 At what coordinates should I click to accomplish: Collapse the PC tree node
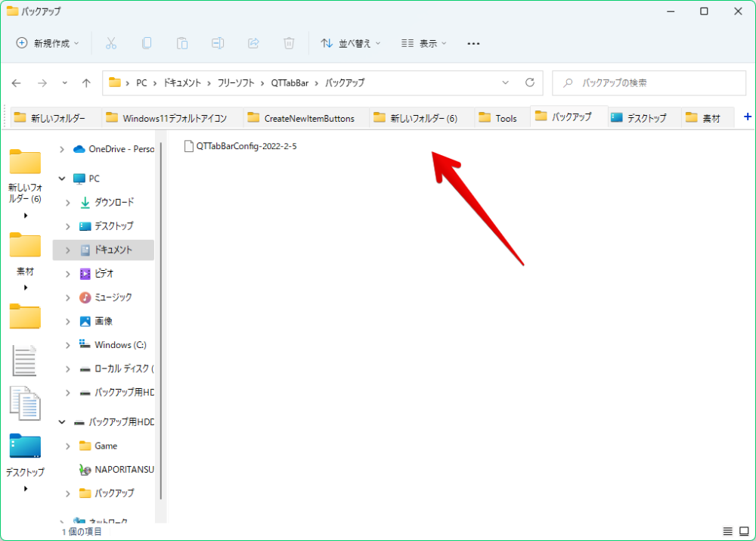pos(62,179)
